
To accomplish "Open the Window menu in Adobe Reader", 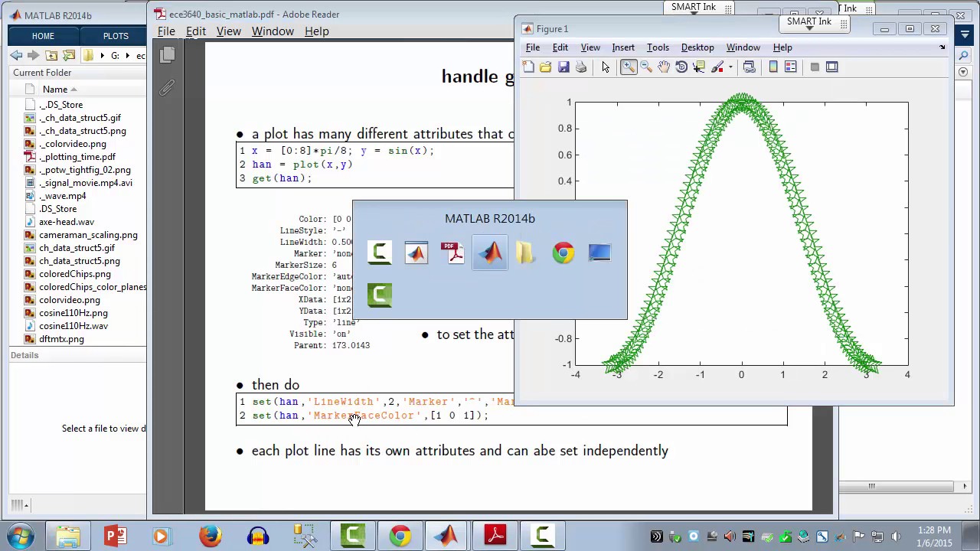I will (273, 31).
